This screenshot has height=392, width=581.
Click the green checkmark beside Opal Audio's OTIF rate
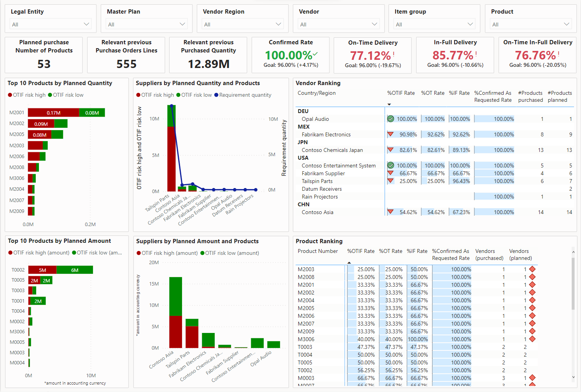390,119
